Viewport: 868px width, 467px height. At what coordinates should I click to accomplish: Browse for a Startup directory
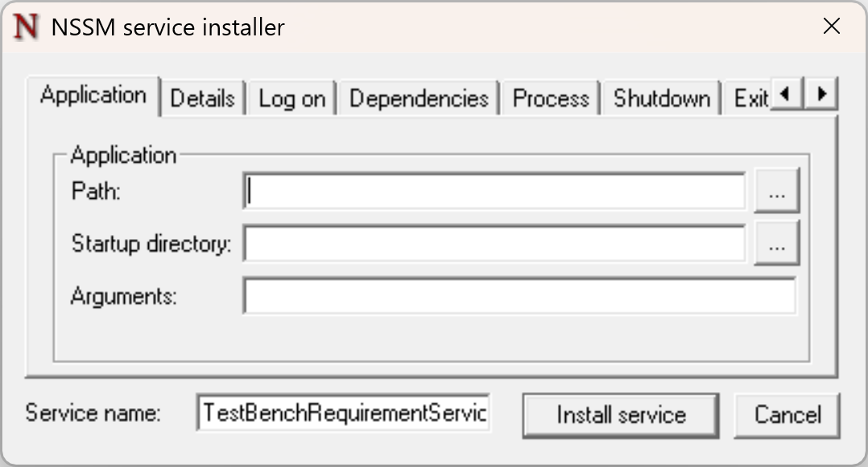(776, 242)
